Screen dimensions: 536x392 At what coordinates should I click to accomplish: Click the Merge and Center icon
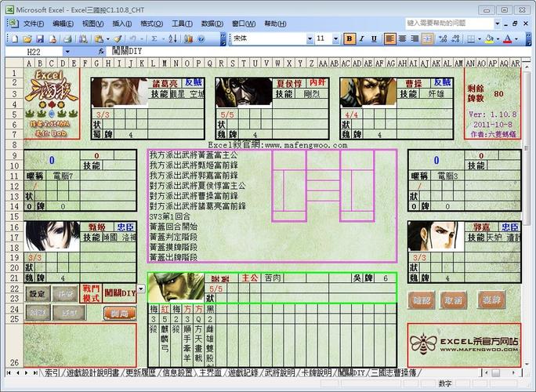pyautogui.click(x=429, y=38)
